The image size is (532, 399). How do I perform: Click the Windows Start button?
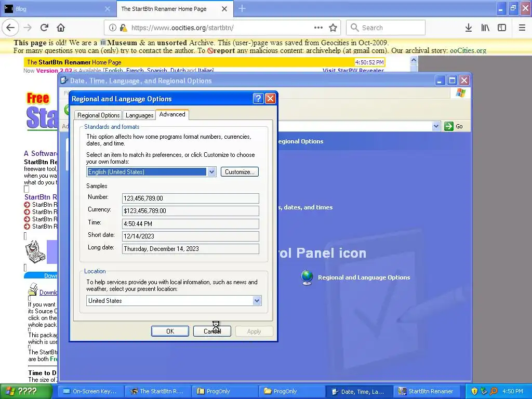pos(26,391)
